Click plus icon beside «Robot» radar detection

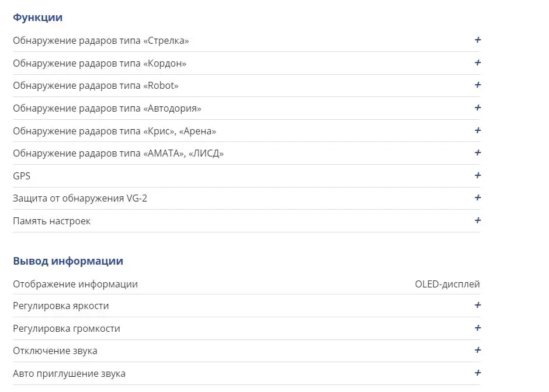point(477,85)
